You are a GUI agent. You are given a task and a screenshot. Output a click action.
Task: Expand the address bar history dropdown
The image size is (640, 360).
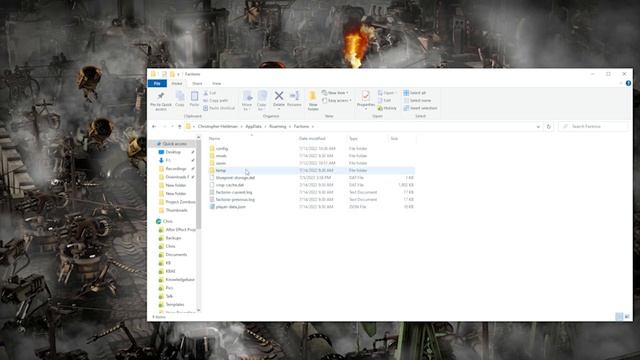[538, 127]
